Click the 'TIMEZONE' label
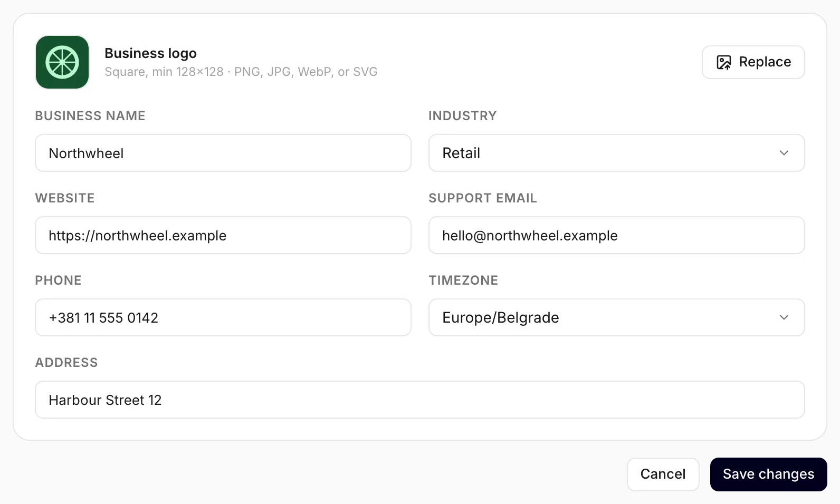The height and width of the screenshot is (504, 840). pyautogui.click(x=463, y=280)
